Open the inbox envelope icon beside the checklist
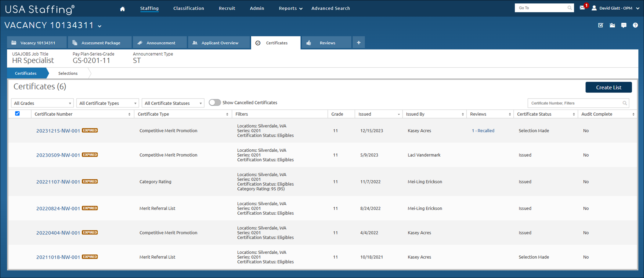Screen dimensions: 644x278 (x=612, y=25)
